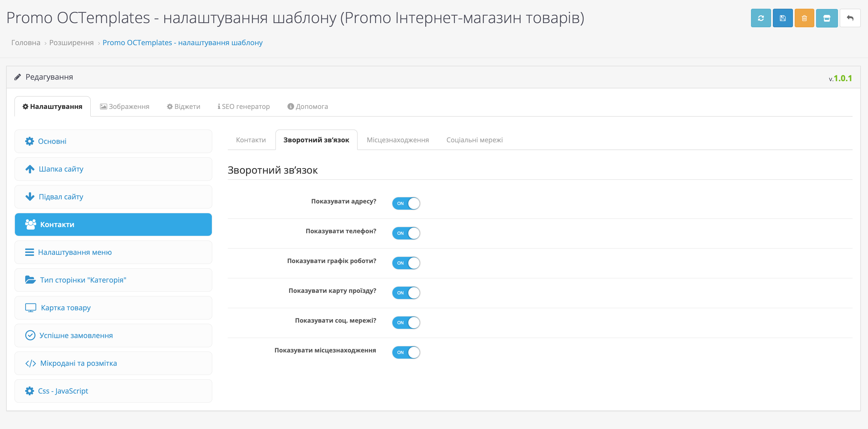Image resolution: width=868 pixels, height=429 pixels.
Task: Go to Головна breadcrumb link
Action: (x=26, y=43)
